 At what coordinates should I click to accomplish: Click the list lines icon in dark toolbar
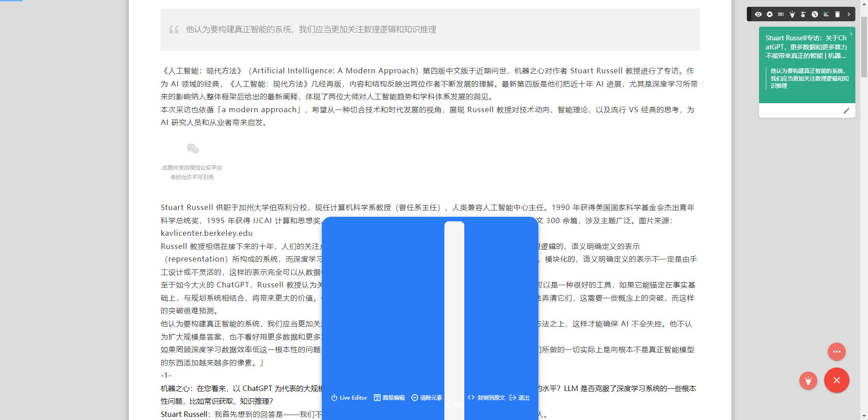781,14
